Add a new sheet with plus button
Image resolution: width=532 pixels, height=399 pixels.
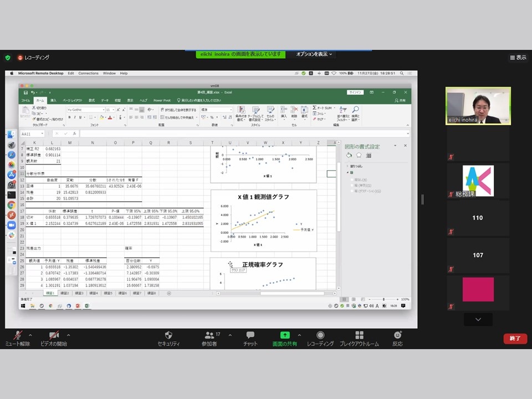click(169, 293)
